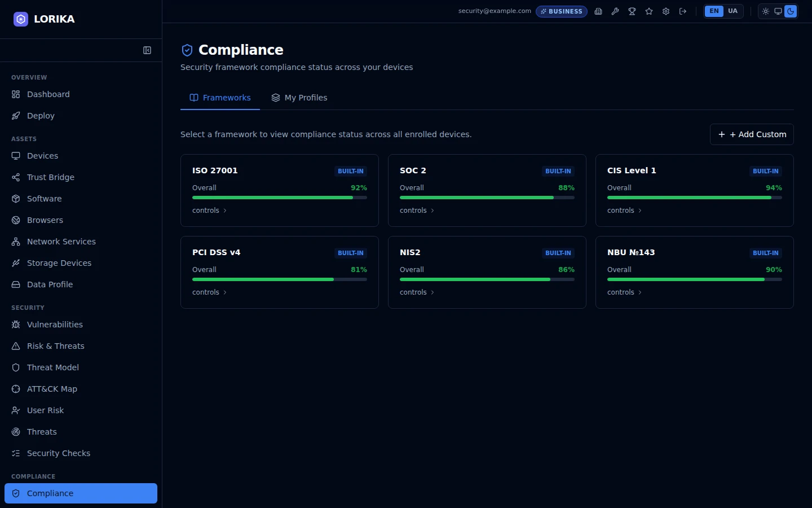Click the 81% value on PCI DSS v4
Image resolution: width=812 pixels, height=508 pixels.
point(359,270)
